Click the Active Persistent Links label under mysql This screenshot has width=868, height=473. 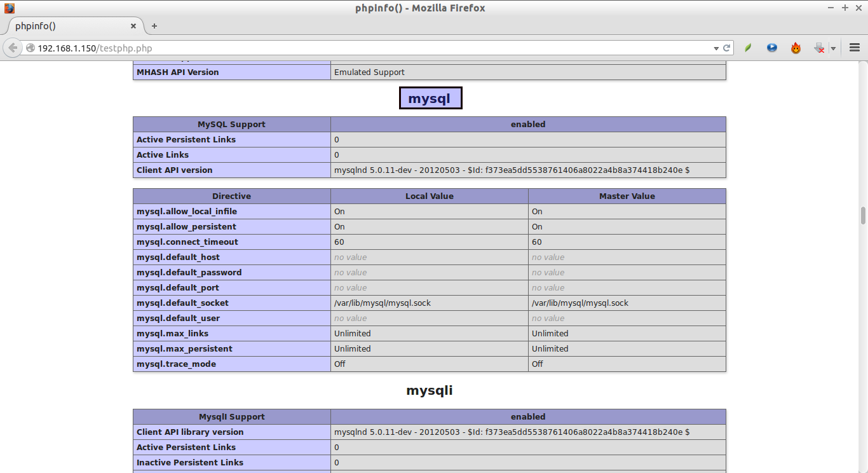click(186, 140)
